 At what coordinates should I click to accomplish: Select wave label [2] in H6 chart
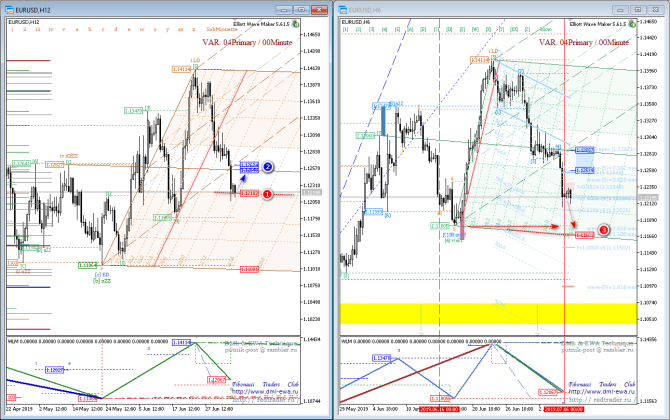359,29
